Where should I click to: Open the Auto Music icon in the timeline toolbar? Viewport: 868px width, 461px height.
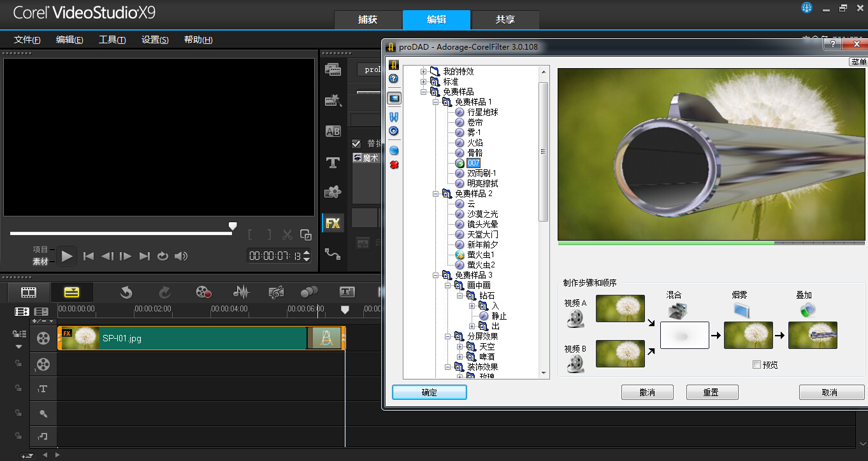point(276,292)
